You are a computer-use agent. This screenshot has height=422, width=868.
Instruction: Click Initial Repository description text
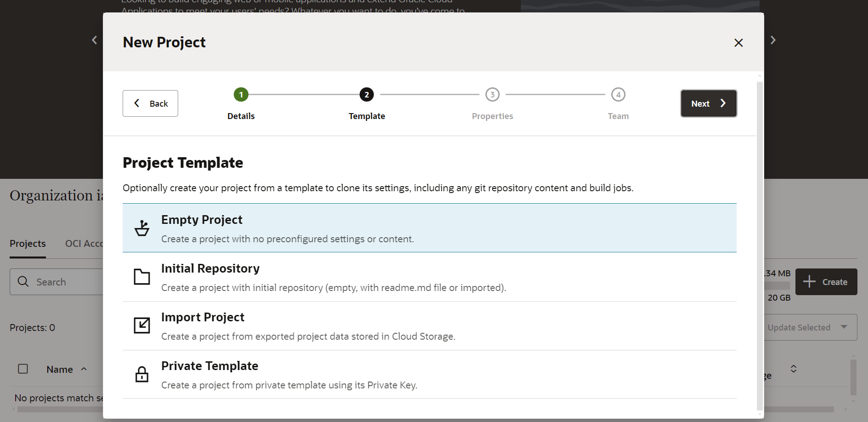(x=333, y=288)
